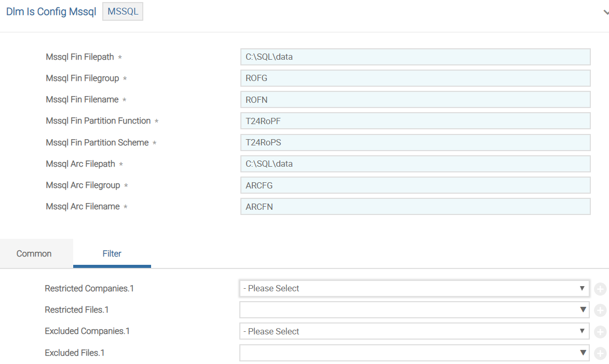Open the Restricted Companies.1 dropdown
Image resolution: width=609 pixels, height=364 pixels.
click(x=414, y=289)
